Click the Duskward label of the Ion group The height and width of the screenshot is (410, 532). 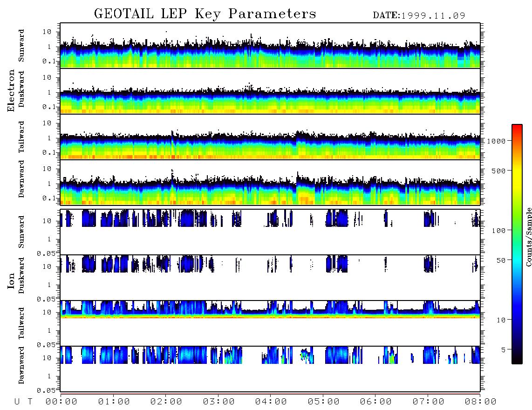pos(21,275)
